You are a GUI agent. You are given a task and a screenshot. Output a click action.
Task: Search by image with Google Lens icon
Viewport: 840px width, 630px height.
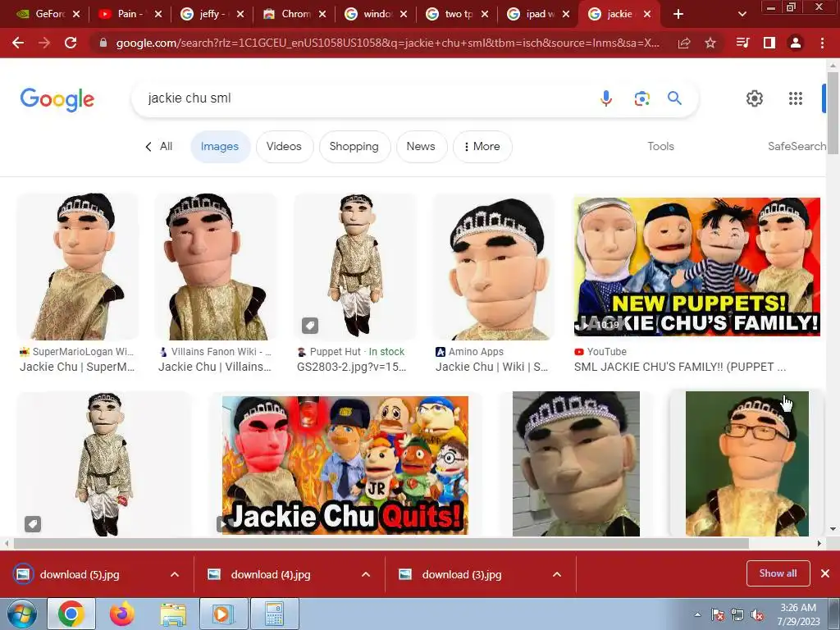coord(641,98)
